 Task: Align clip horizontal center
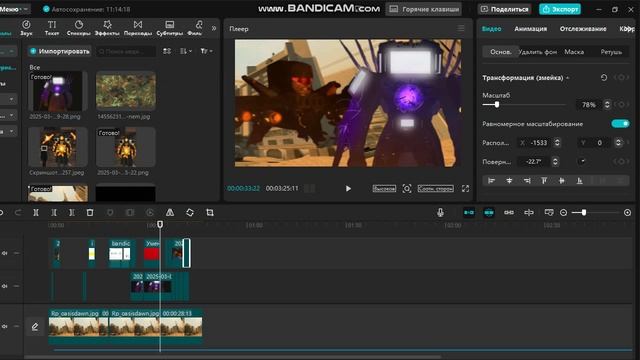(x=509, y=180)
